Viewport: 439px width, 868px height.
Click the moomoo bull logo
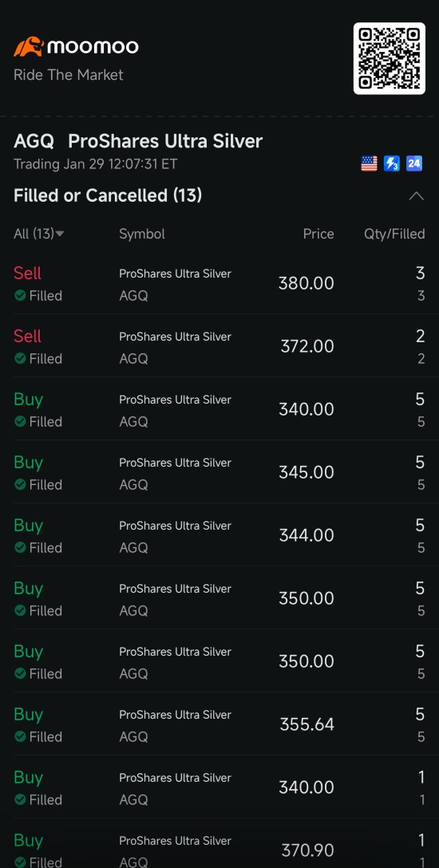[x=29, y=46]
